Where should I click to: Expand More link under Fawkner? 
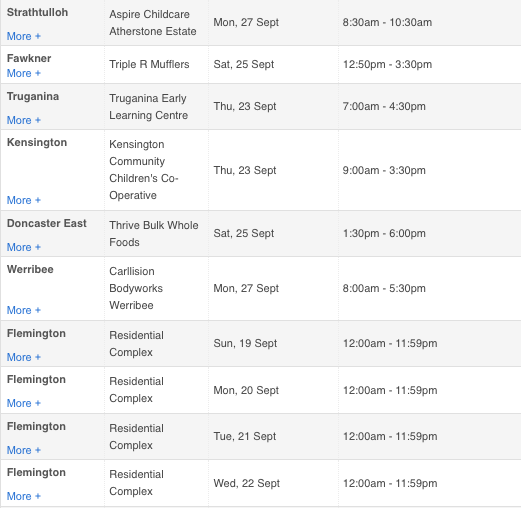pos(24,73)
